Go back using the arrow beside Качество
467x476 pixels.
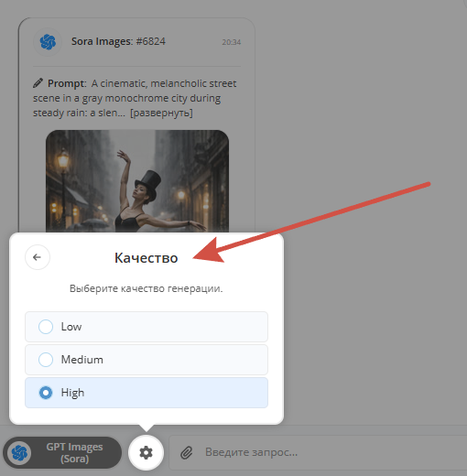[x=38, y=257]
